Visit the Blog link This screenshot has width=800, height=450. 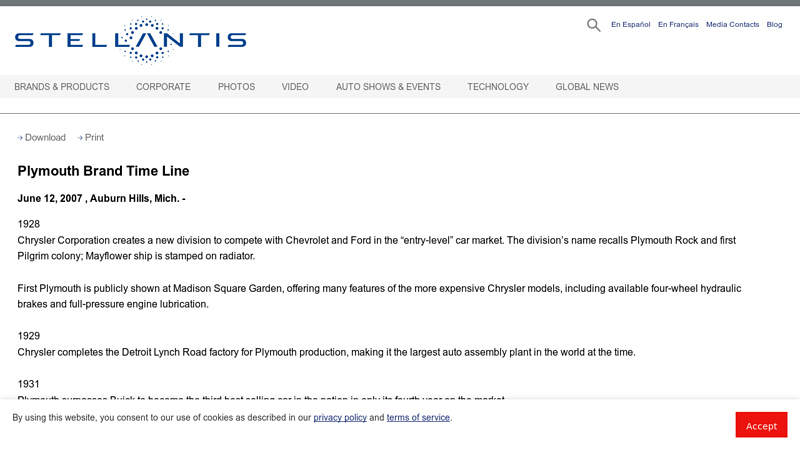tap(774, 24)
